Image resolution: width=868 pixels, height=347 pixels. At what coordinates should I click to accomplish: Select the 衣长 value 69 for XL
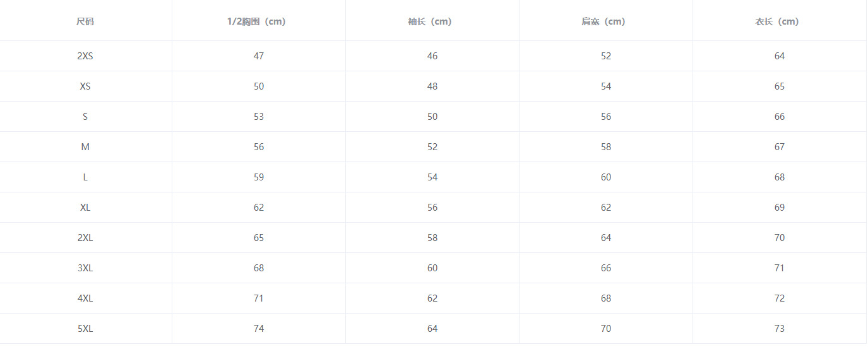[x=780, y=208]
